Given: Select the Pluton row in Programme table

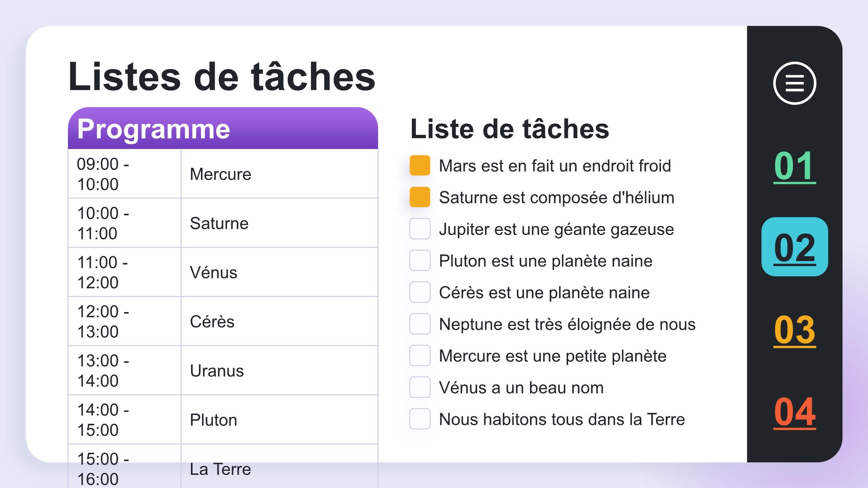Looking at the screenshot, I should [223, 420].
